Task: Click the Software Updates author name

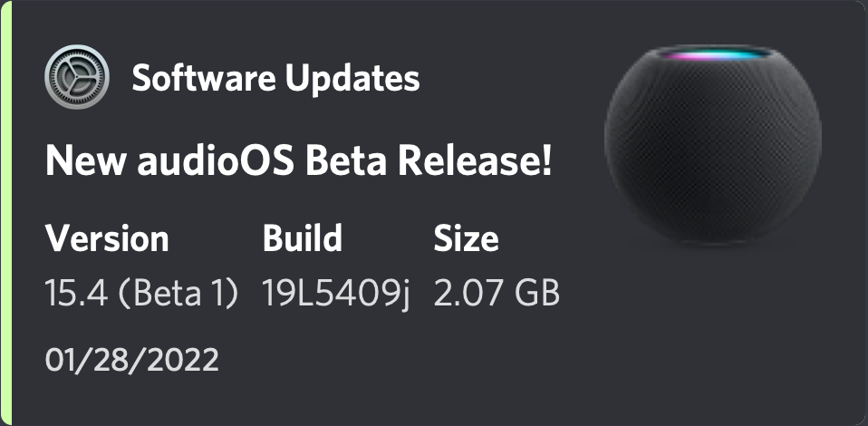Action: pos(275,79)
